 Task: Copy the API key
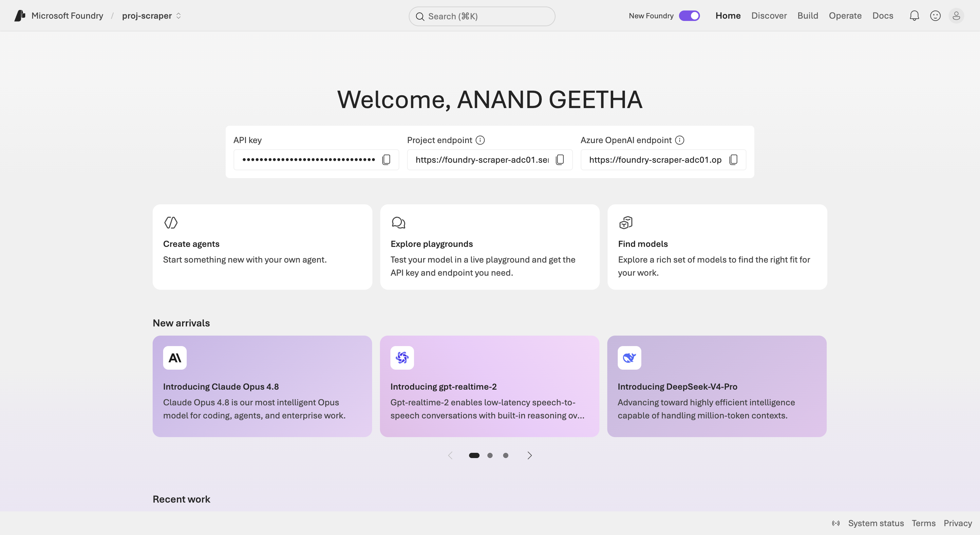click(386, 160)
